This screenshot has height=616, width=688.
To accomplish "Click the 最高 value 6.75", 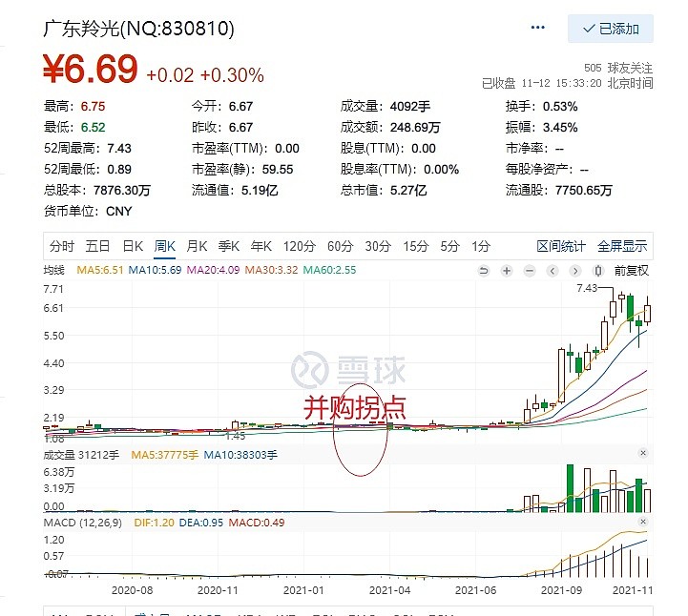I will coord(93,107).
